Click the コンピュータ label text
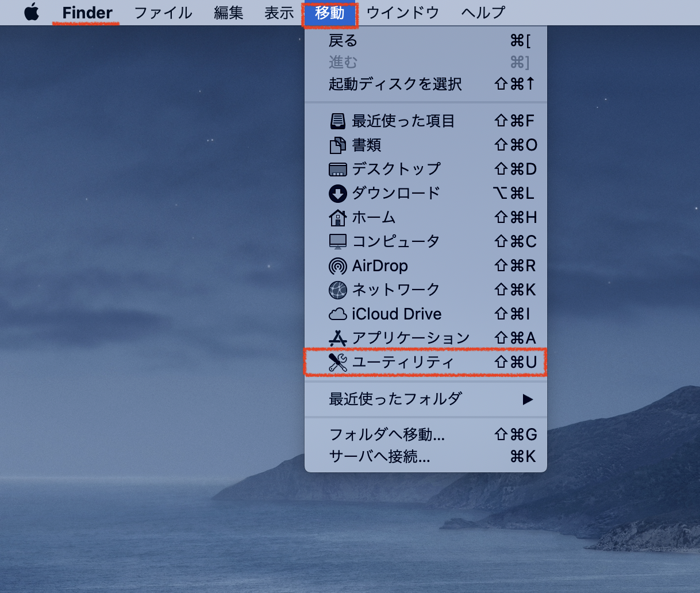Viewport: 700px width, 593px height. [x=396, y=242]
